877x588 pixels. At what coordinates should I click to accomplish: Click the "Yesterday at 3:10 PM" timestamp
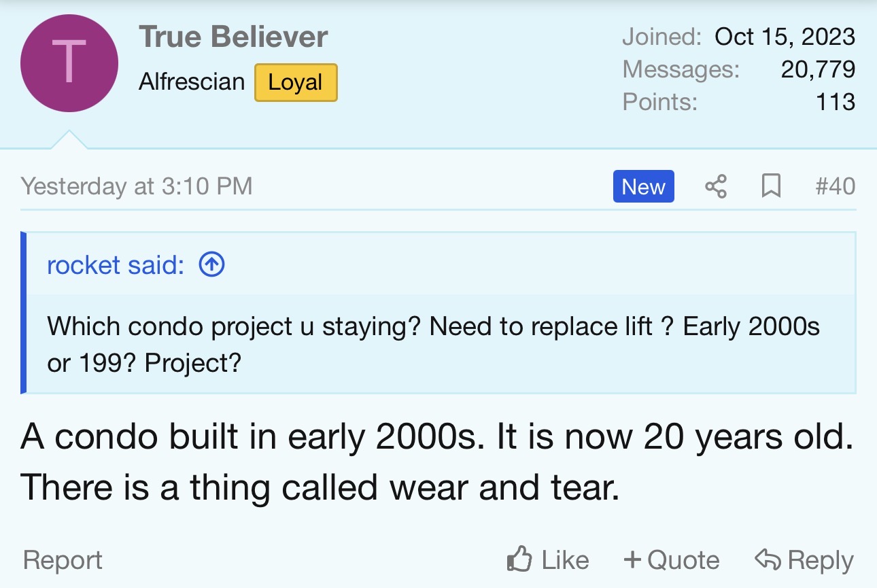tap(137, 186)
